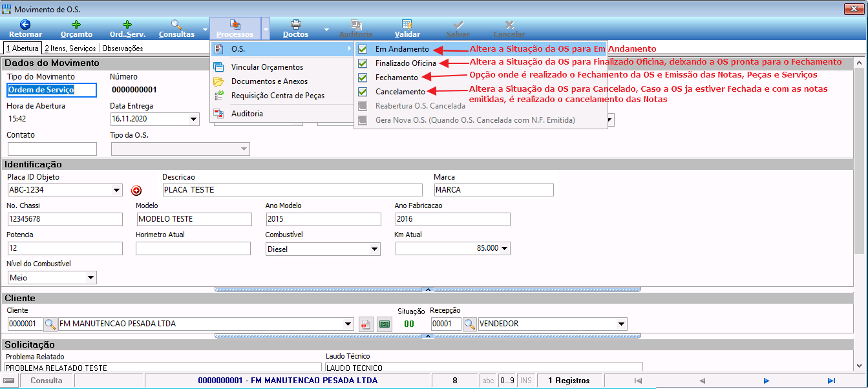868x389 pixels.
Task: Click the empty Horimetro Atual field
Action: pyautogui.click(x=193, y=249)
